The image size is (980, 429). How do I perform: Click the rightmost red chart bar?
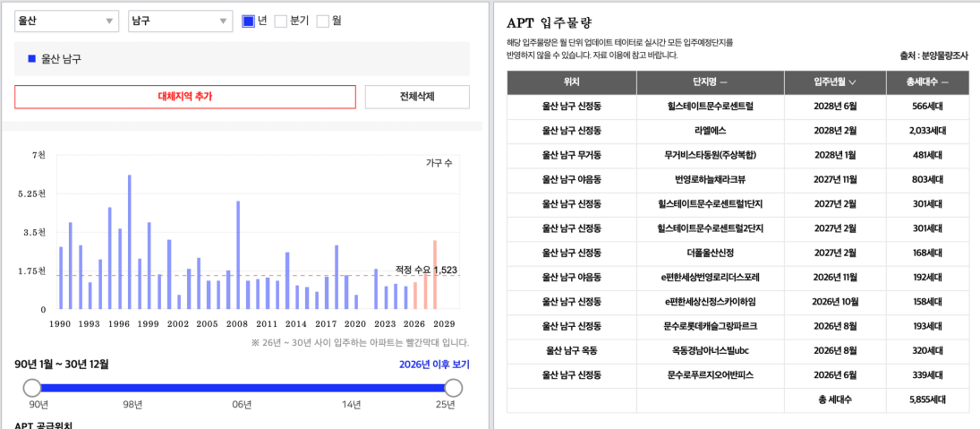tap(435, 275)
